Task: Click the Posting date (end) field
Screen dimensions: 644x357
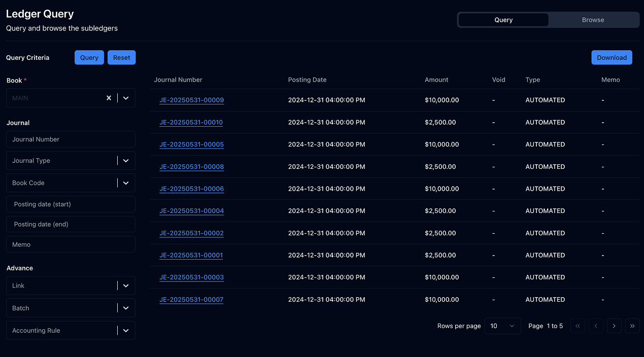Action: (71, 224)
